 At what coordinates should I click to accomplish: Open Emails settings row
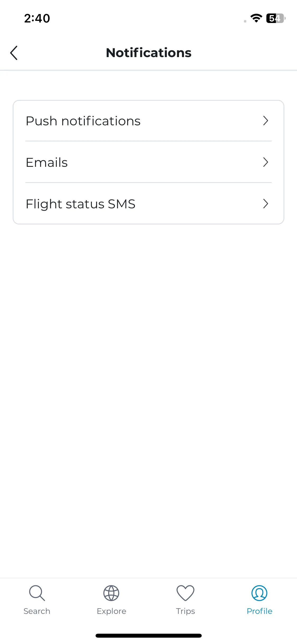[x=148, y=162]
